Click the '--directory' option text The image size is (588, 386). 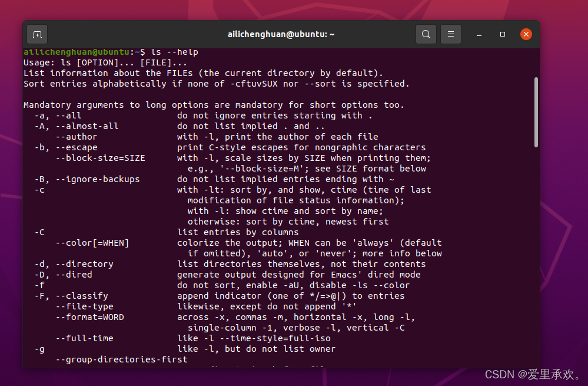[x=84, y=264]
